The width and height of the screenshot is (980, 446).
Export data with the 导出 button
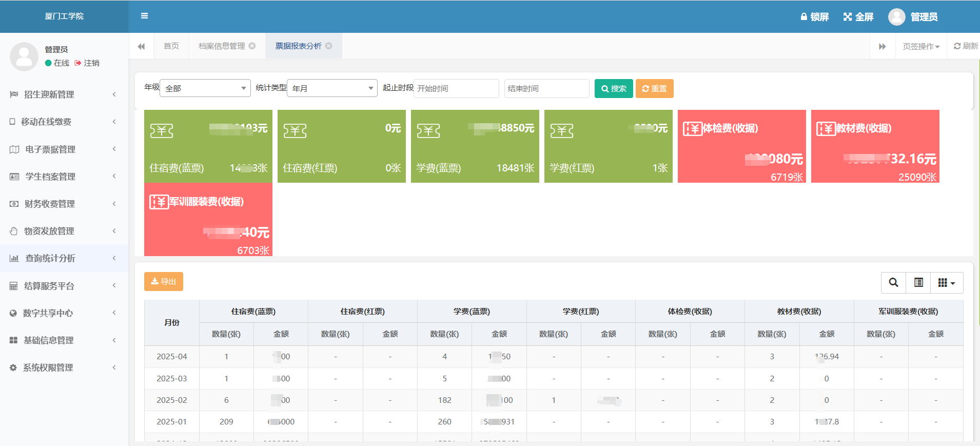(x=164, y=282)
